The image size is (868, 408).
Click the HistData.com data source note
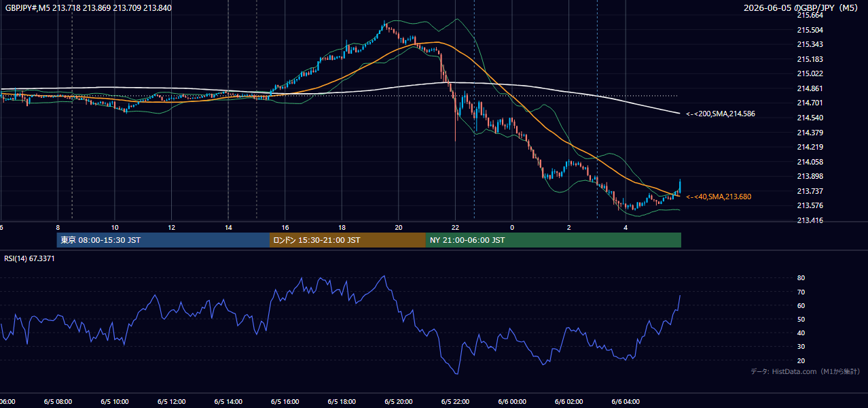(x=806, y=371)
